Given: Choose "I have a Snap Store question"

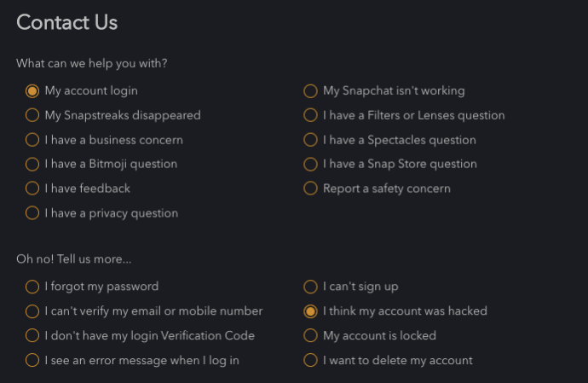Looking at the screenshot, I should [311, 164].
